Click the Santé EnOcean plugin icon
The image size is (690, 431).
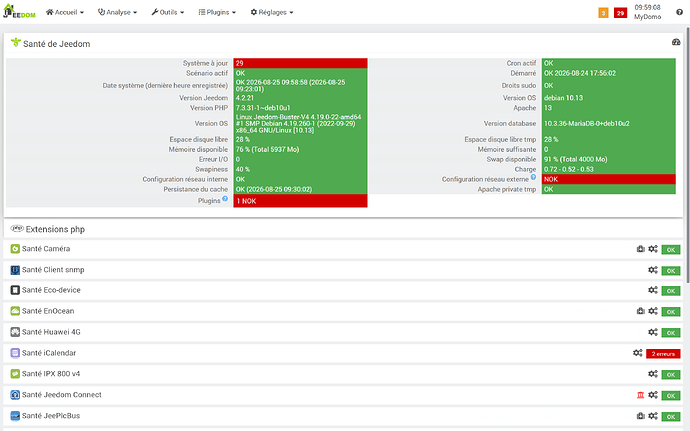click(x=15, y=311)
